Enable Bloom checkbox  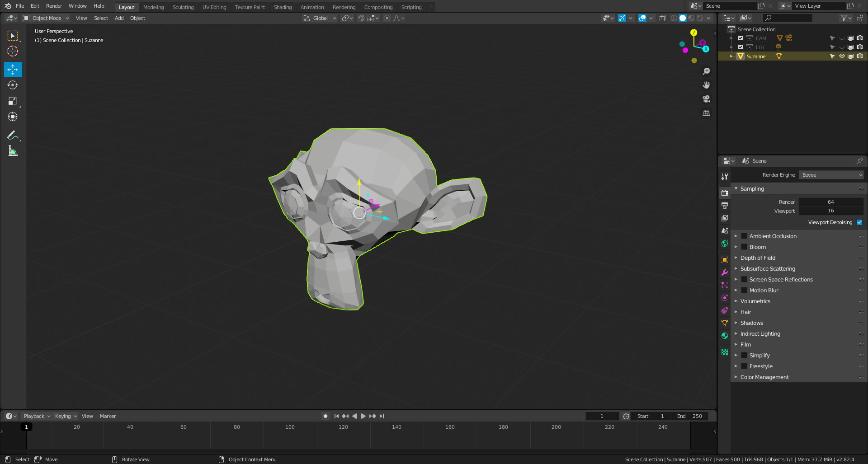[744, 247]
